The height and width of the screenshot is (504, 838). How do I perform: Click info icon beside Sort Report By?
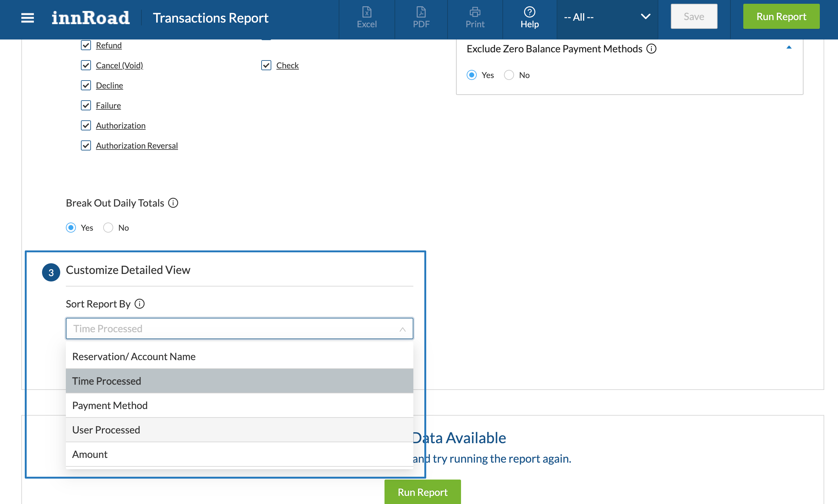(139, 304)
